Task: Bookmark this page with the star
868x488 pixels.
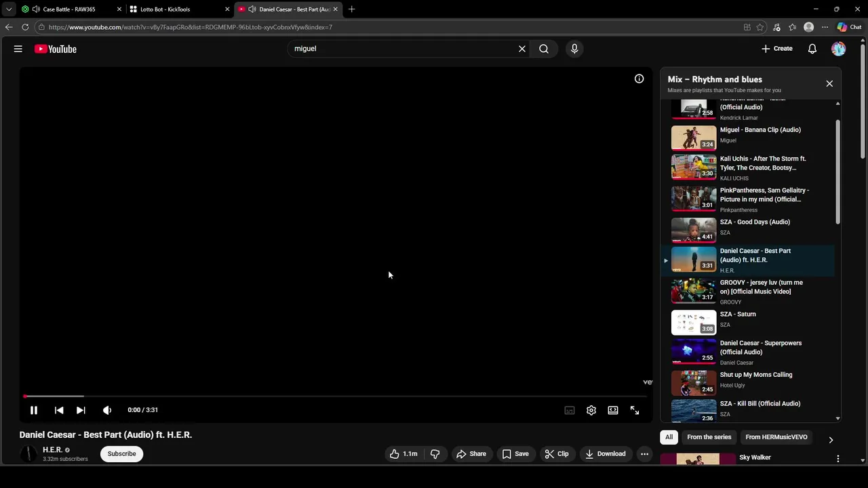Action: [x=760, y=27]
